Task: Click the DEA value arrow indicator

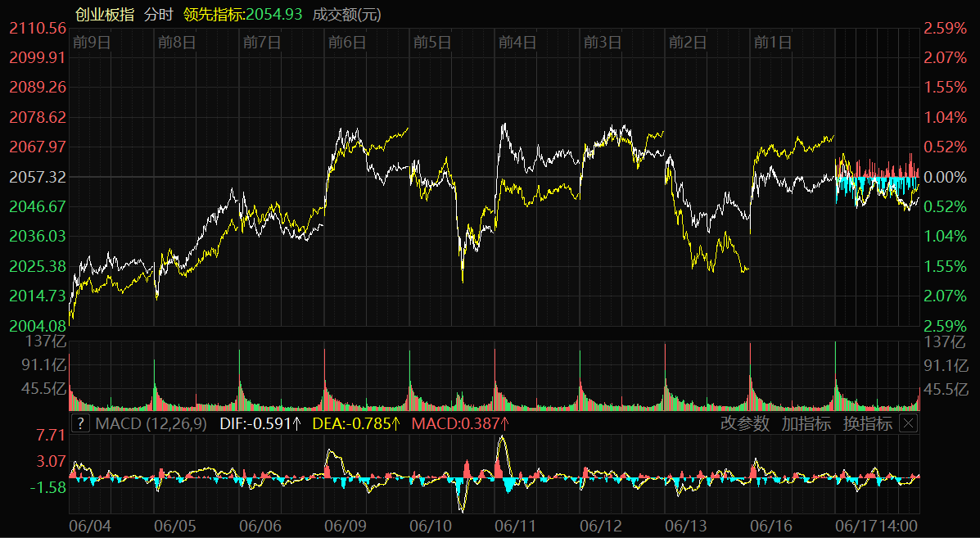Action: [x=396, y=423]
